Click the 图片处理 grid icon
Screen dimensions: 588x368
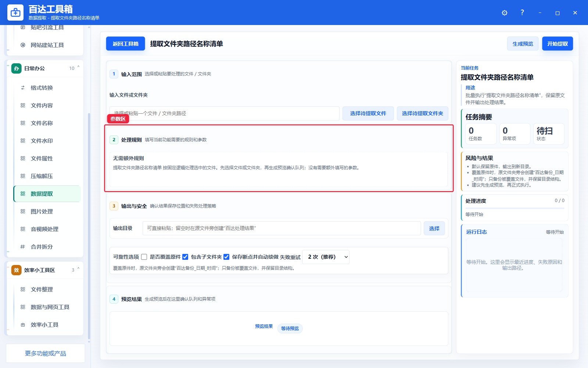[x=23, y=211]
